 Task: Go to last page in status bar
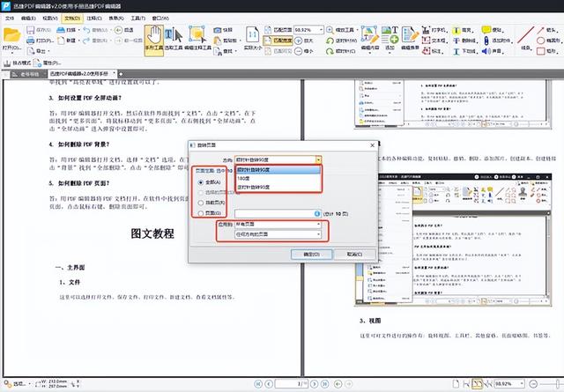324,384
